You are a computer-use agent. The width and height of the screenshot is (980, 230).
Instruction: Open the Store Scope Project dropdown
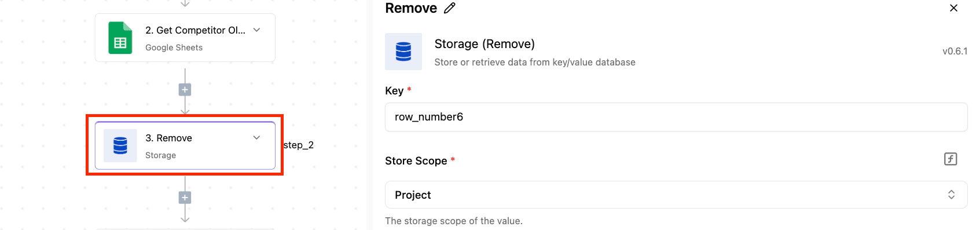point(676,195)
